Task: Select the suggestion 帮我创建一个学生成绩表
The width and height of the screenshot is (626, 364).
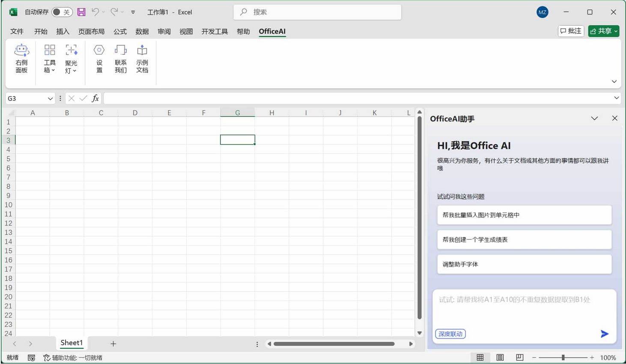Action: click(x=524, y=240)
